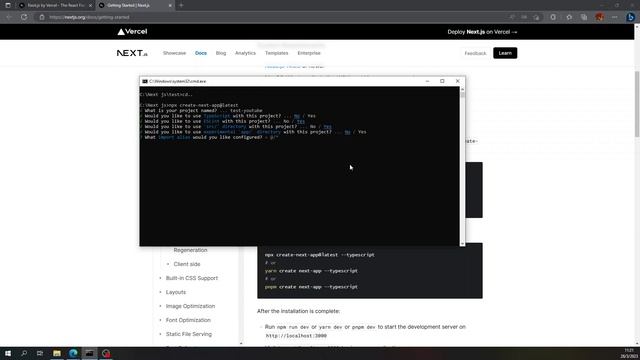
Task: Open the Edge profile avatar
Action: [x=599, y=17]
